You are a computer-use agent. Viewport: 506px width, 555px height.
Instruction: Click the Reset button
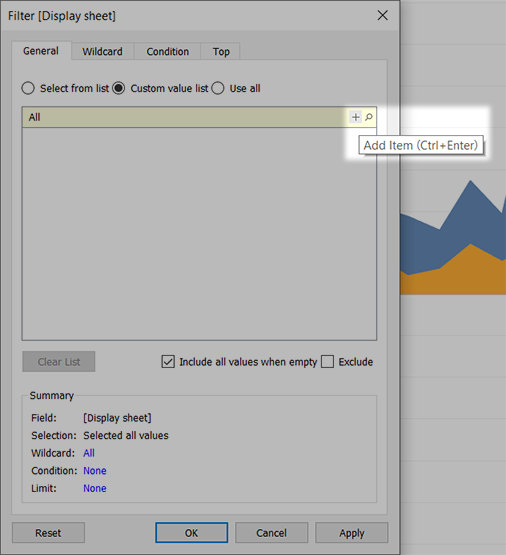(x=48, y=533)
